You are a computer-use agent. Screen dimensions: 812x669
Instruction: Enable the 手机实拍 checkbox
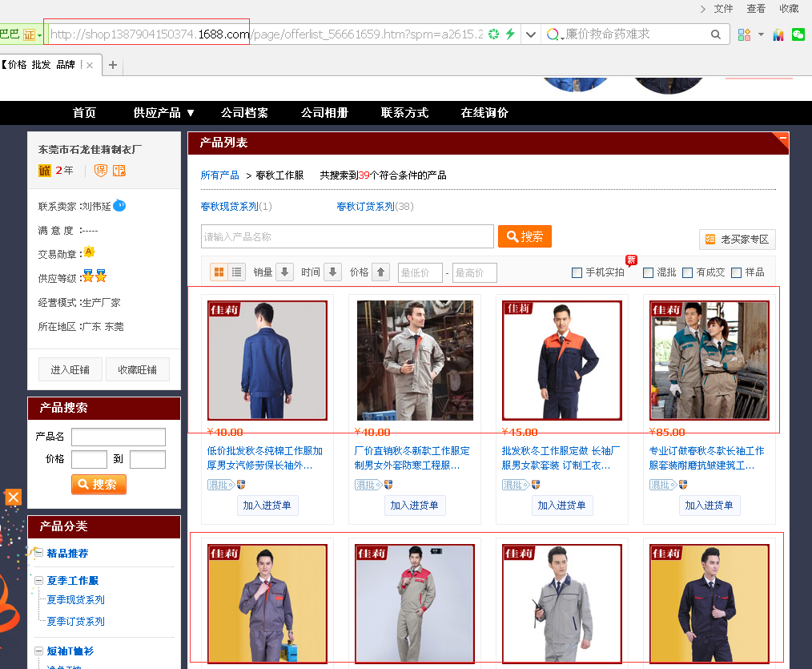pos(577,272)
